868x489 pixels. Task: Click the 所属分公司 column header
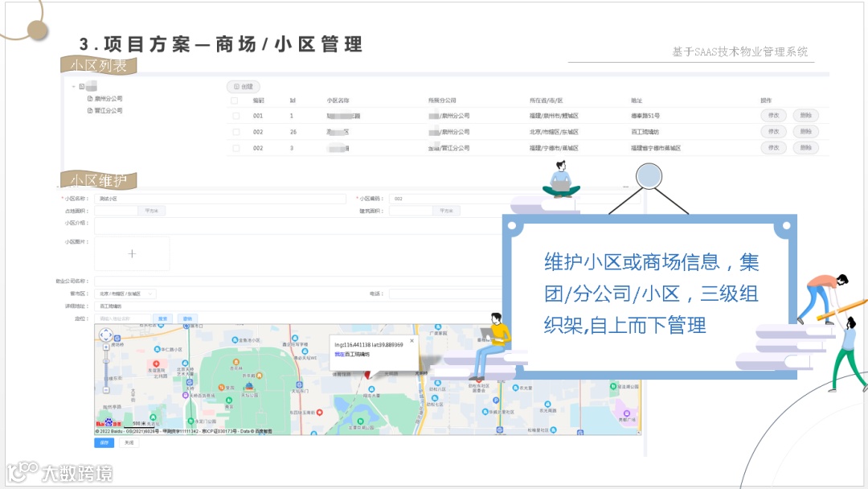(x=442, y=101)
